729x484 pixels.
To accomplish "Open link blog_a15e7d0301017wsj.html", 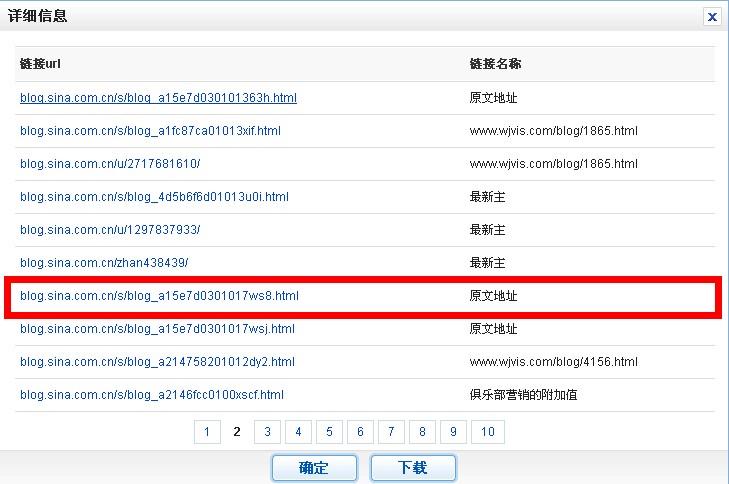I will 157,329.
